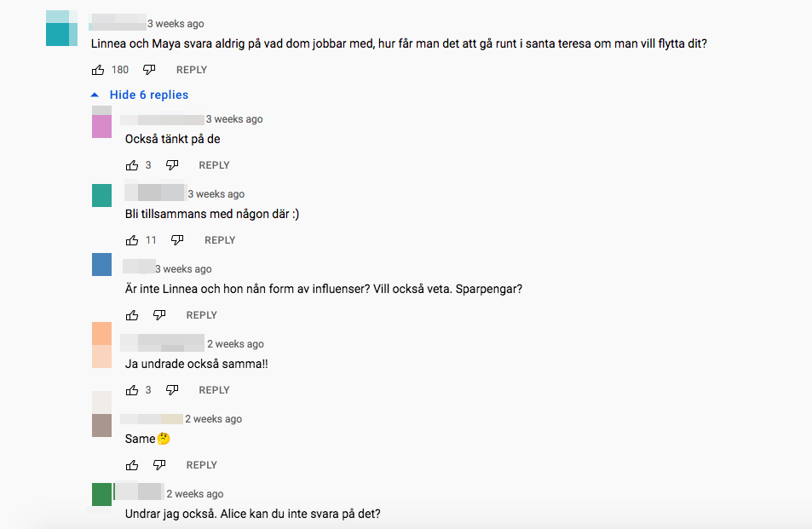The height and width of the screenshot is (529, 812).
Task: Click the collapse arrow beside Hide 6 replies
Action: (95, 95)
